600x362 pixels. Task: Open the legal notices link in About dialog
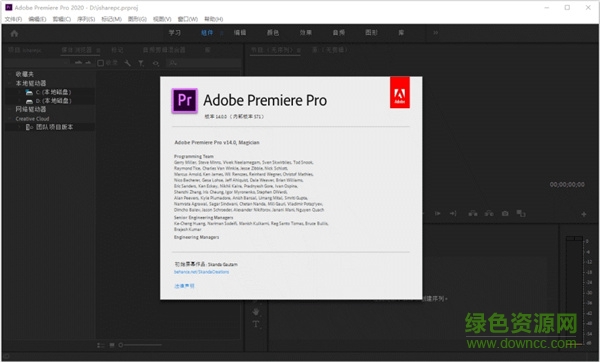184,286
